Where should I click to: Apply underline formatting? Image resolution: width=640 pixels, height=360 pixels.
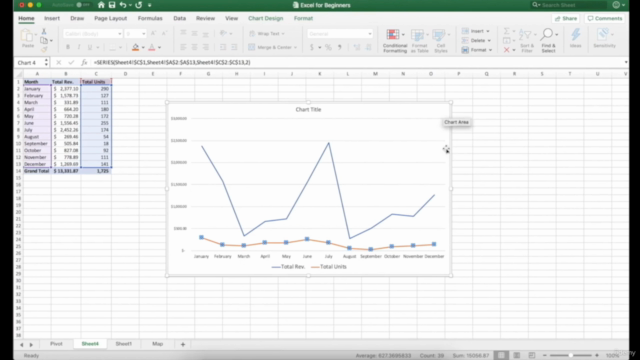(90, 47)
